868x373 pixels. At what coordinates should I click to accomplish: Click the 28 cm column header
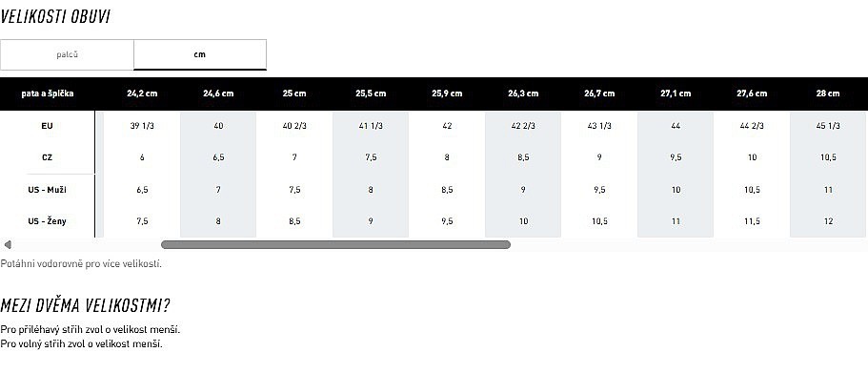tap(828, 93)
